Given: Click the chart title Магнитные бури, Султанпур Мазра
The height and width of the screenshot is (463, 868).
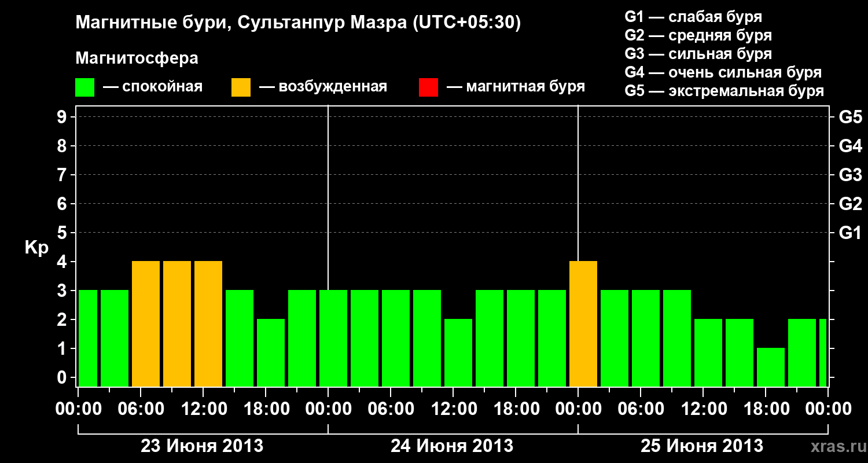Looking at the screenshot, I should pos(299,23).
